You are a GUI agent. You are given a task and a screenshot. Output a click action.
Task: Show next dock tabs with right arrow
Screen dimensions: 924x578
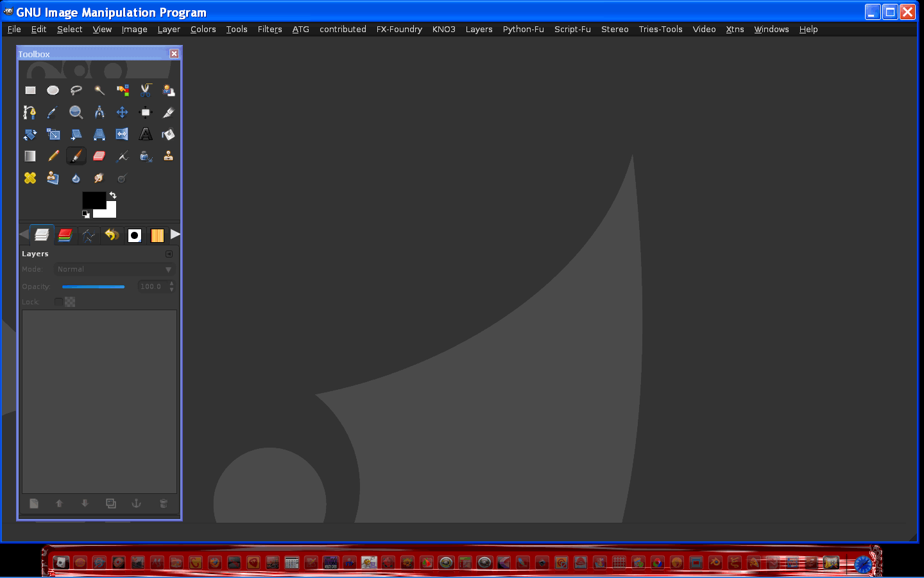[x=175, y=234]
